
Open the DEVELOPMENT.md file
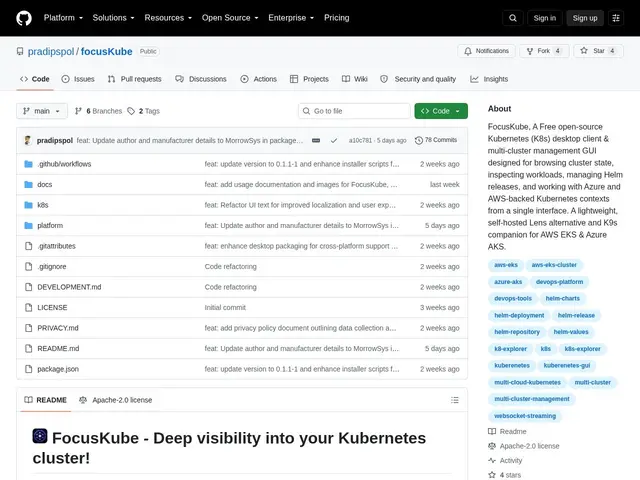[x=69, y=287]
